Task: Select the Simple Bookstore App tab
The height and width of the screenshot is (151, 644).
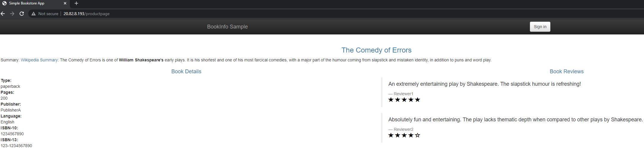Action: (30, 3)
